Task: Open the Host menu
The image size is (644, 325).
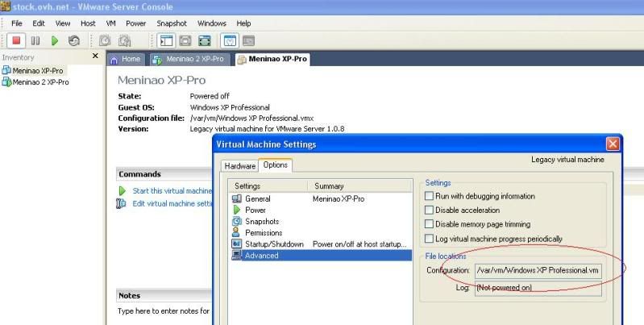Action: click(88, 23)
